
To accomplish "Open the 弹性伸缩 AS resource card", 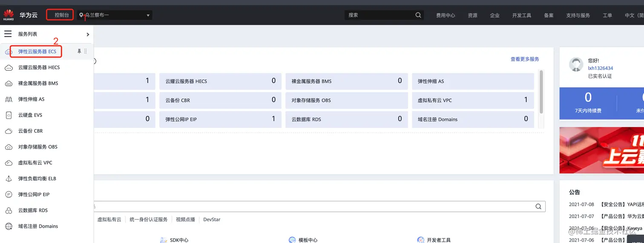I will 473,81.
